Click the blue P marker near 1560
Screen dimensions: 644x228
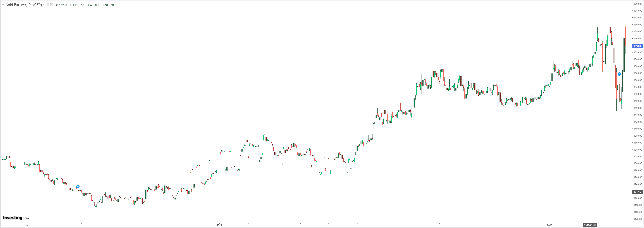click(x=619, y=74)
